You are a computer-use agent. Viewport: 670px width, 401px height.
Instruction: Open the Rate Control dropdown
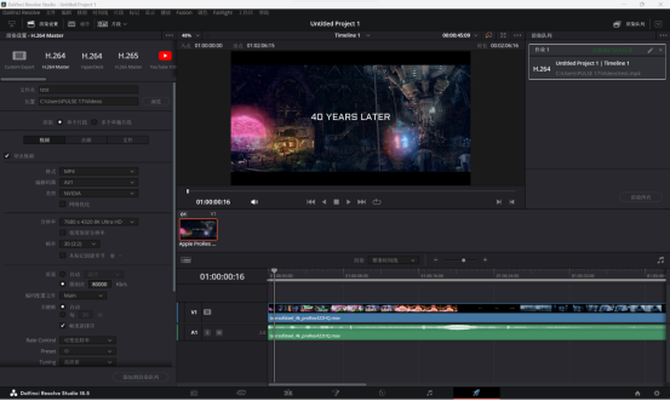point(87,340)
